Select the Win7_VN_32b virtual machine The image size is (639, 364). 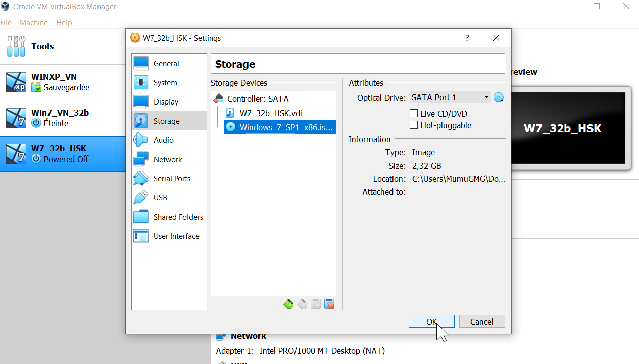(63, 118)
